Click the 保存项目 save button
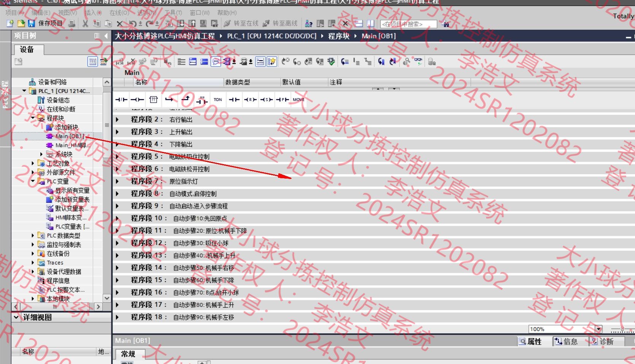Screen dimensions: 635x364 tap(45, 24)
